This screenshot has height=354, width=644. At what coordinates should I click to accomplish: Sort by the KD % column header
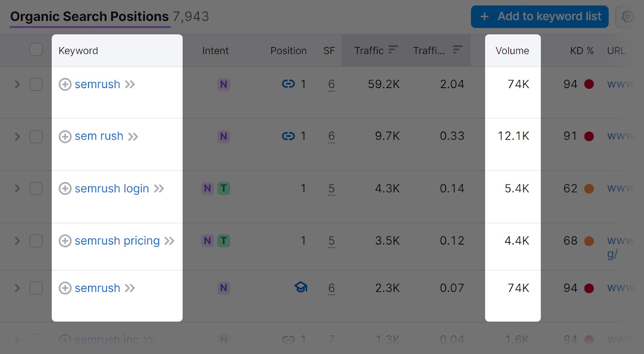click(582, 51)
